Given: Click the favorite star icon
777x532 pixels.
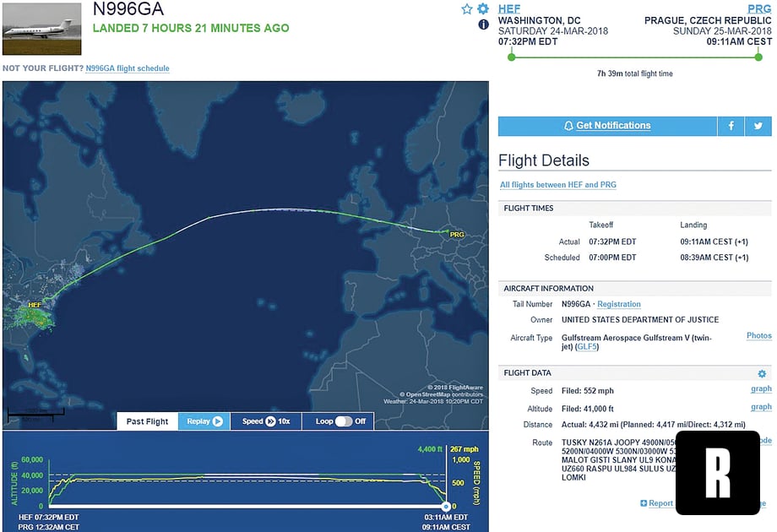Looking at the screenshot, I should coord(467,9).
